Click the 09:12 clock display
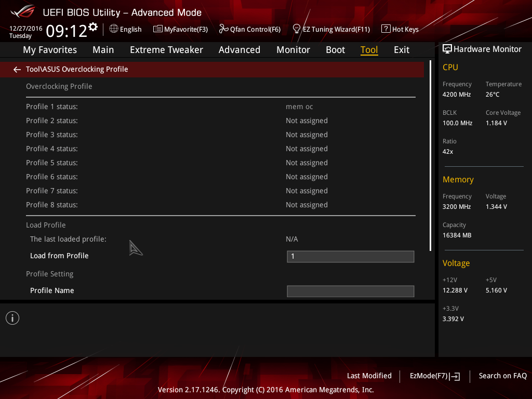 (66, 31)
